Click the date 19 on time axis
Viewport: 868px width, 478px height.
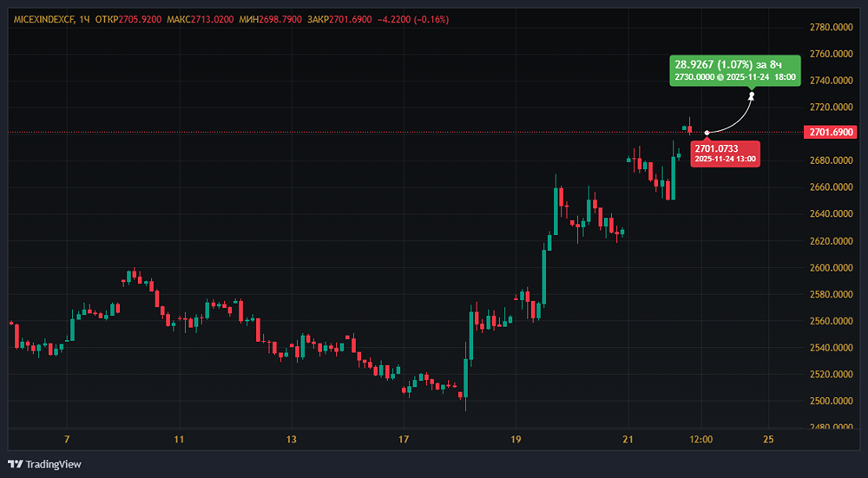[516, 440]
